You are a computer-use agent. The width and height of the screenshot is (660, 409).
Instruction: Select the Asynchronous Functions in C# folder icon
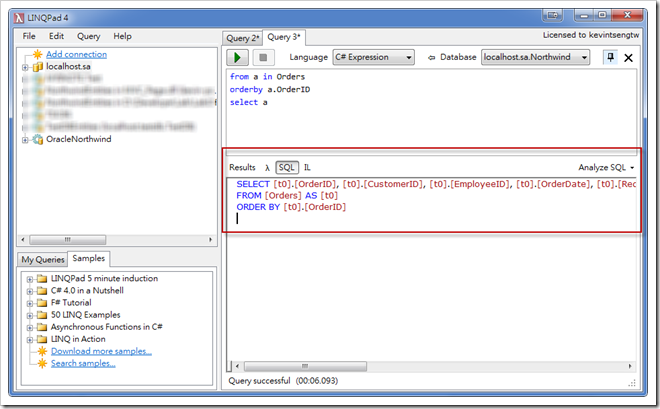[42, 327]
